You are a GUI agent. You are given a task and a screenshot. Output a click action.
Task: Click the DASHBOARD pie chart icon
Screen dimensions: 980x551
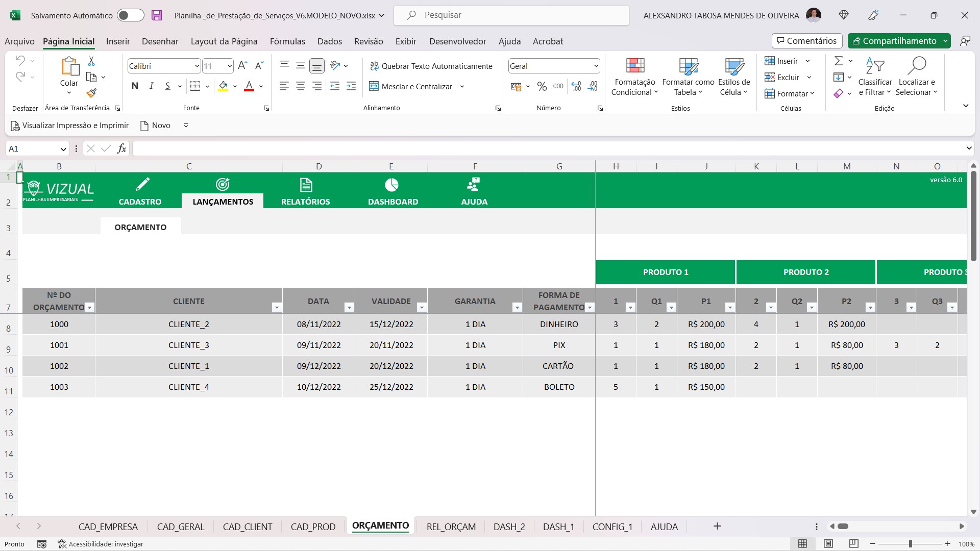391,185
